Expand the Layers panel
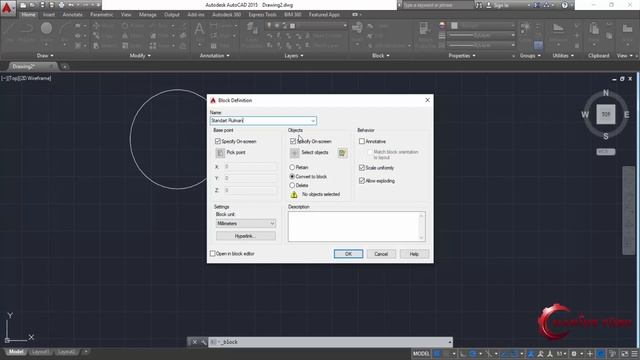640x360 pixels. 294,56
